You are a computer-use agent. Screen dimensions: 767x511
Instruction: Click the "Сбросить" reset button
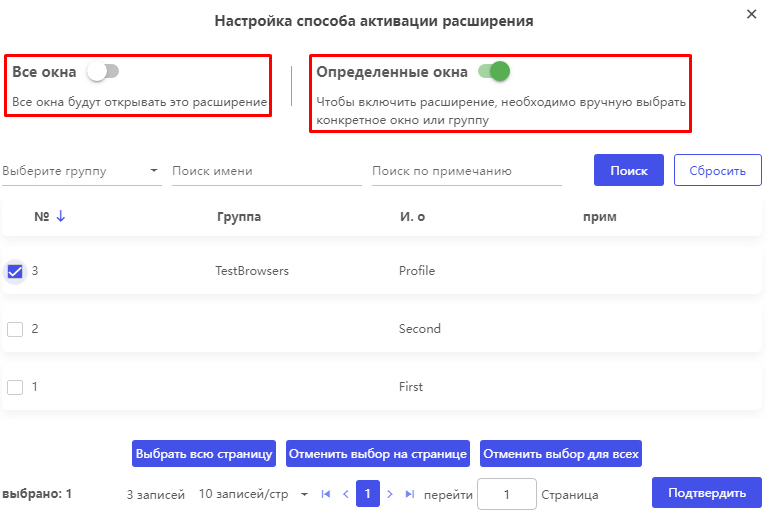[x=717, y=170]
